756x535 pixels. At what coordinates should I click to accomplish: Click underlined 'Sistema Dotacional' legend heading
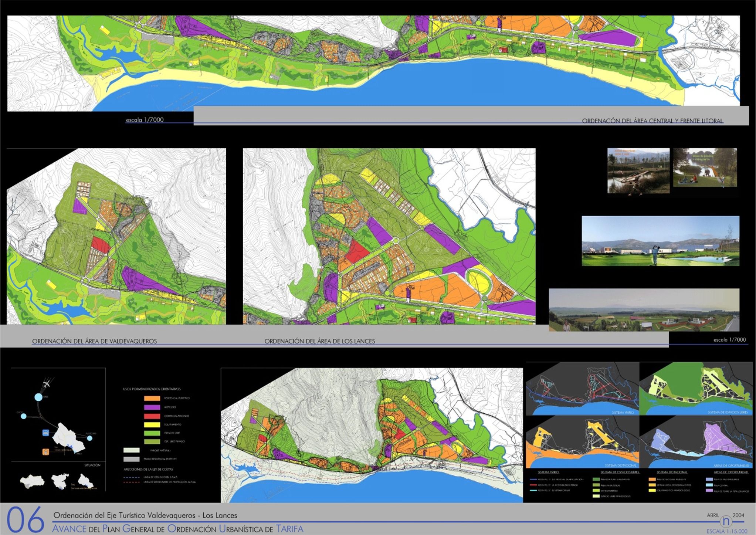672,472
